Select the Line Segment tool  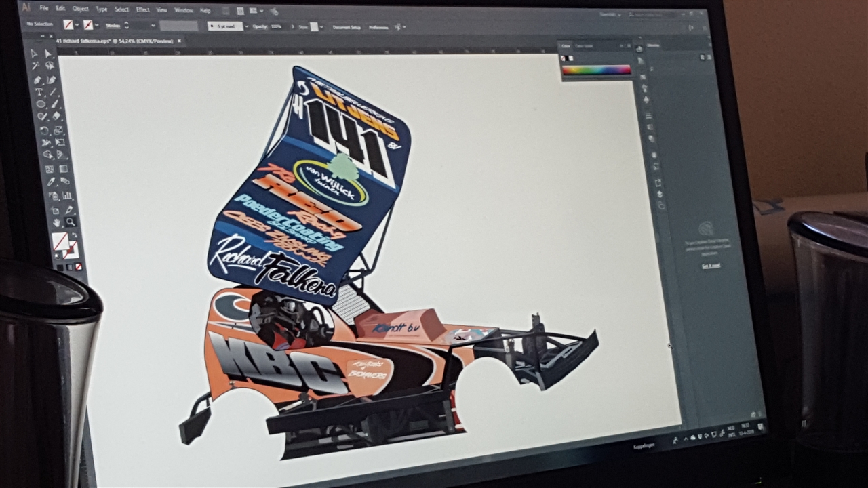tap(54, 91)
